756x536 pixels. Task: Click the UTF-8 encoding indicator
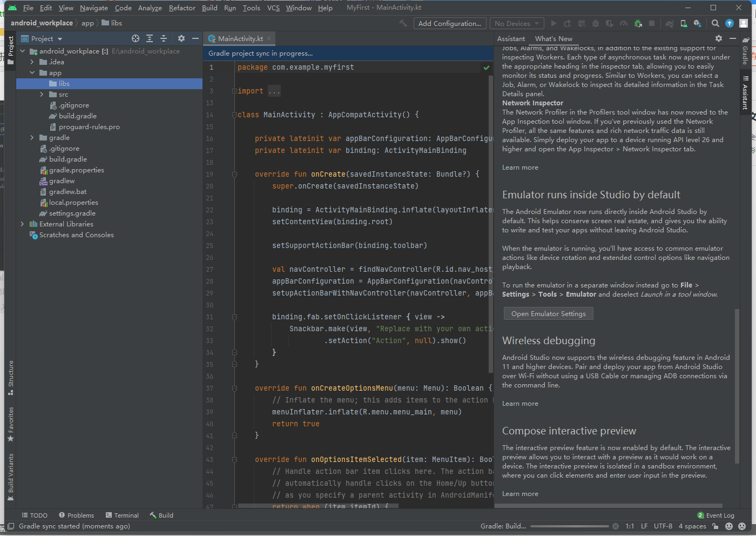click(x=663, y=526)
